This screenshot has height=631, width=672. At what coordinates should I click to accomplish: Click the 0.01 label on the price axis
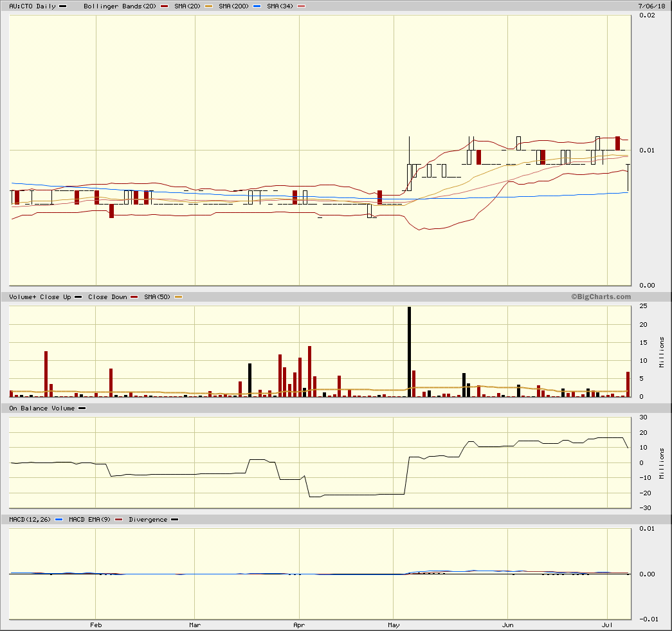tap(647, 150)
